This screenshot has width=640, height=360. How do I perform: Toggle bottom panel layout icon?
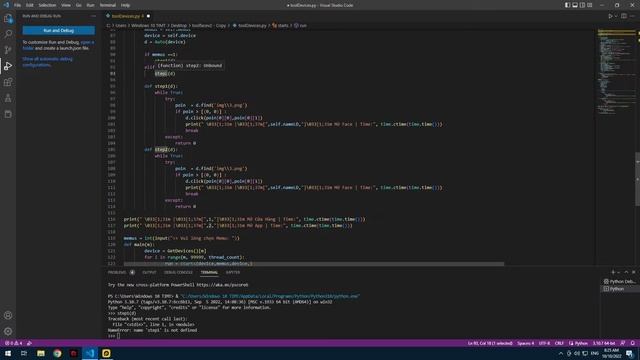[x=575, y=5]
